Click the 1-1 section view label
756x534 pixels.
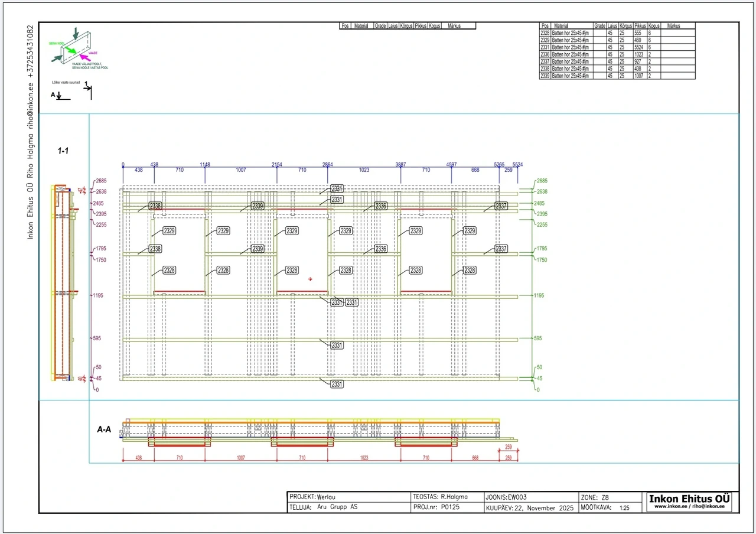[63, 151]
